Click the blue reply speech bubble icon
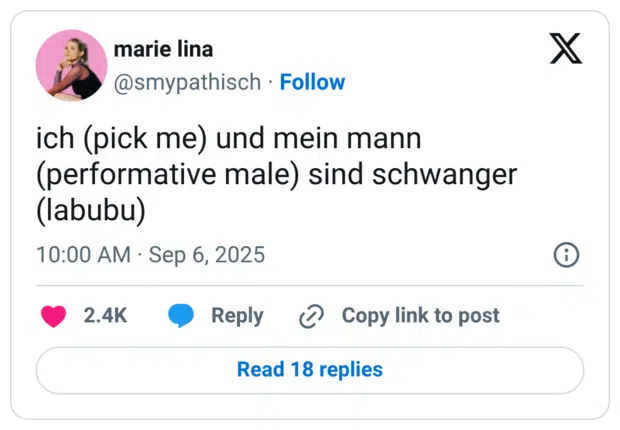This screenshot has width=620, height=430. (181, 316)
